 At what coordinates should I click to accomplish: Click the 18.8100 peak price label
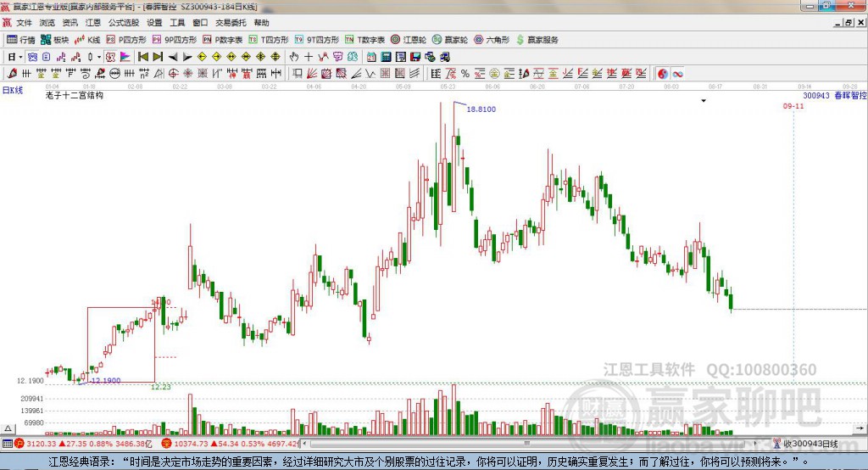(x=481, y=109)
